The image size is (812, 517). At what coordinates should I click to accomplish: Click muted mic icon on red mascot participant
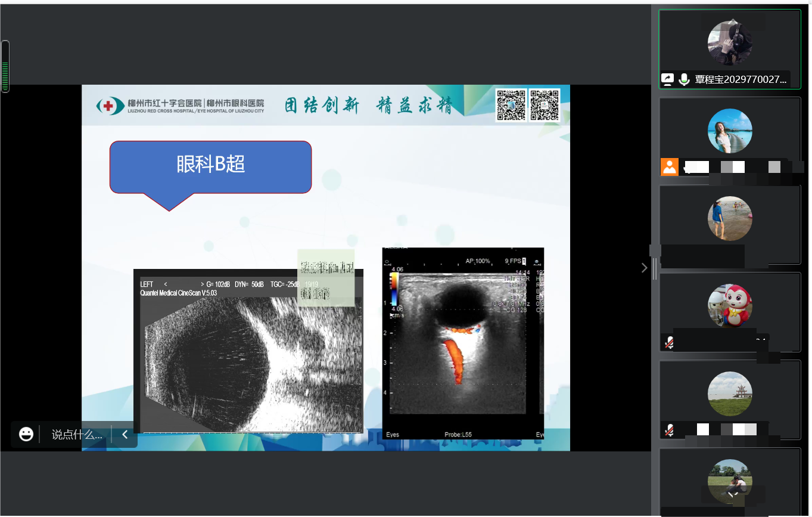670,342
